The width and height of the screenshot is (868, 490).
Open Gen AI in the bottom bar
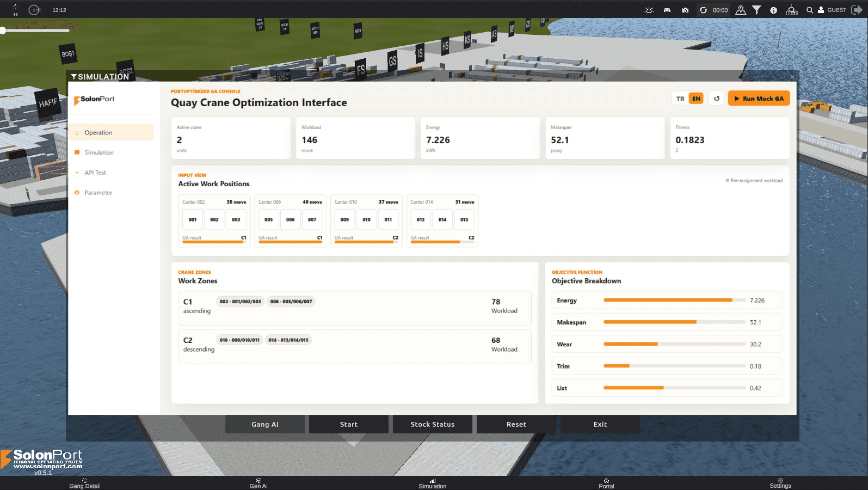point(258,483)
